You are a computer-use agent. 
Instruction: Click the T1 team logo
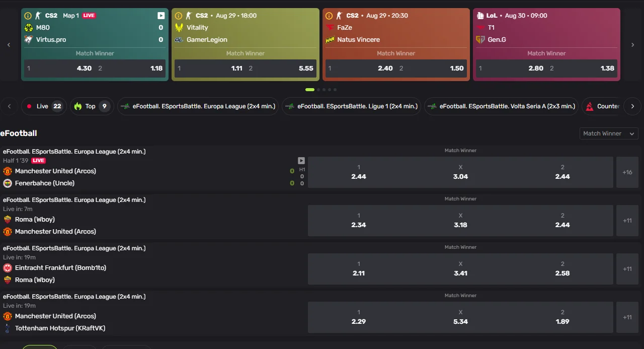coord(480,28)
